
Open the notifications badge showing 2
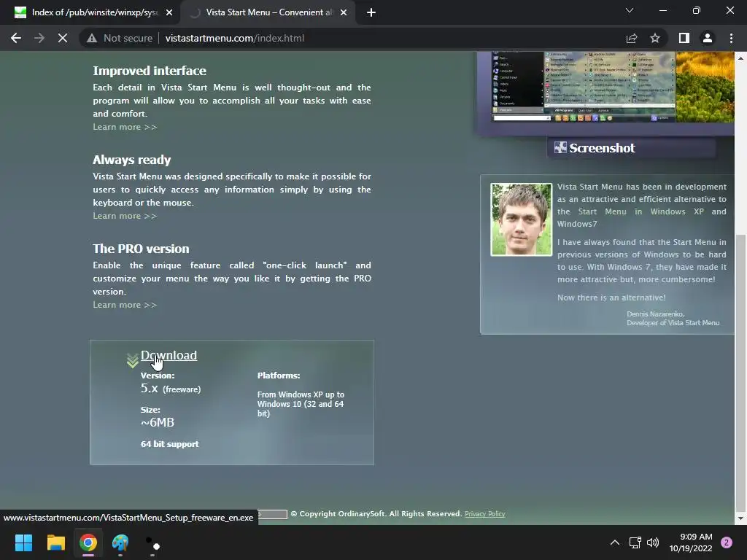(727, 542)
